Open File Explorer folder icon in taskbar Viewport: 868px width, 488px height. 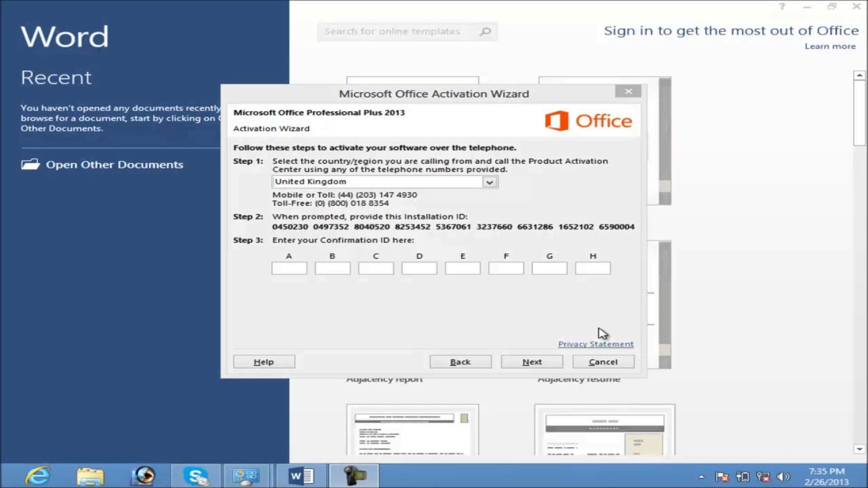point(90,476)
